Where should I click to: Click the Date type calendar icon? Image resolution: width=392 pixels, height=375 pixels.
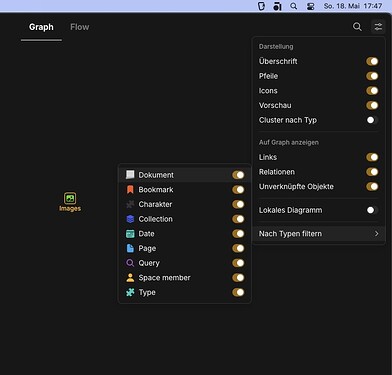130,234
